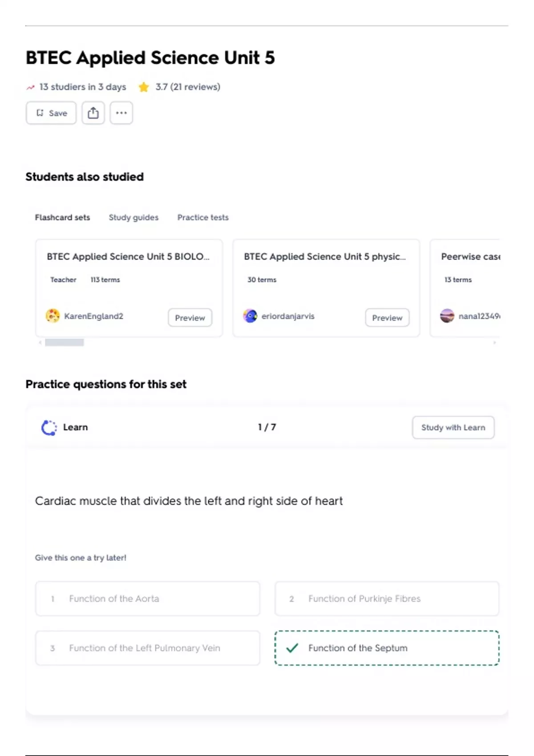
Task: Preview the Unit 5 physics set
Action: click(x=387, y=318)
